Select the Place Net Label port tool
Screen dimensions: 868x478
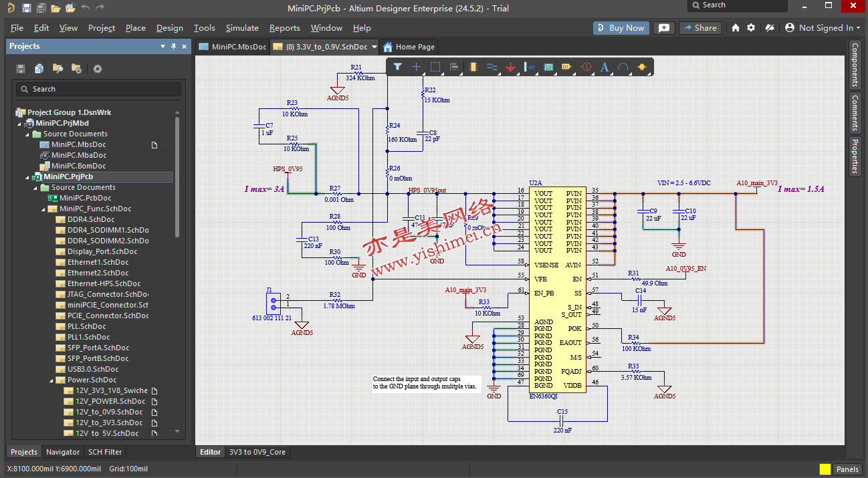tap(567, 67)
